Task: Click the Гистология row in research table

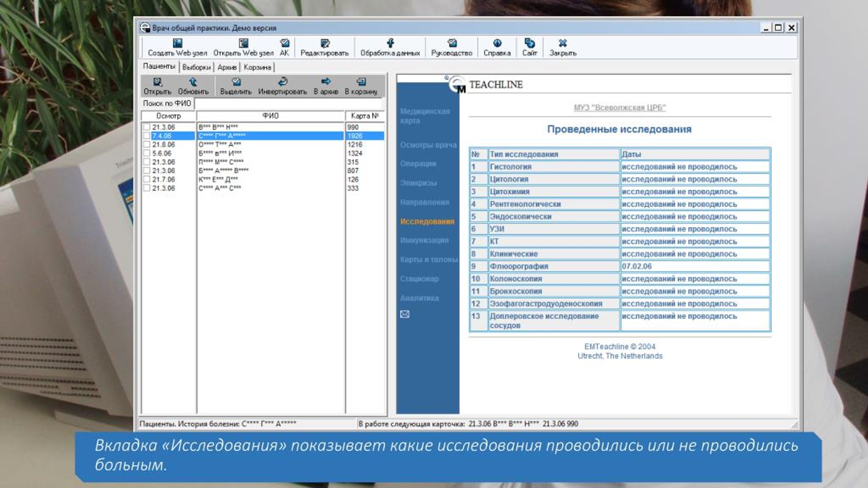Action: click(620, 167)
